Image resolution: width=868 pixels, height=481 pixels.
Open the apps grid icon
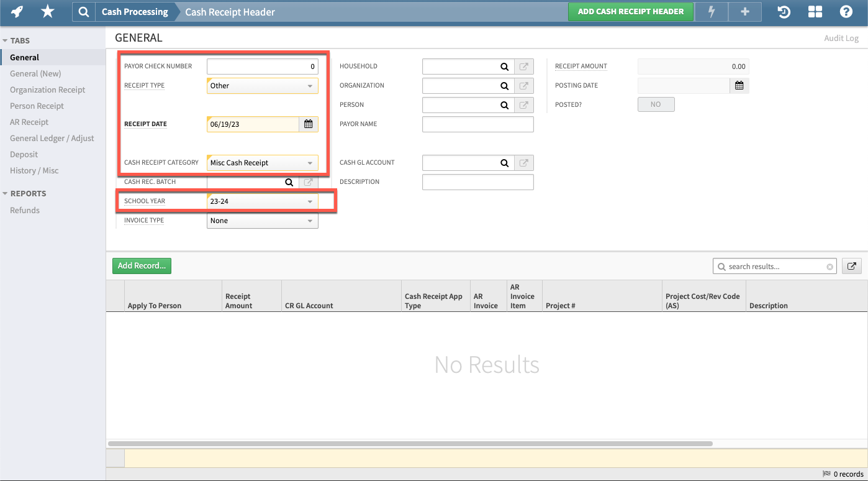[x=815, y=11]
